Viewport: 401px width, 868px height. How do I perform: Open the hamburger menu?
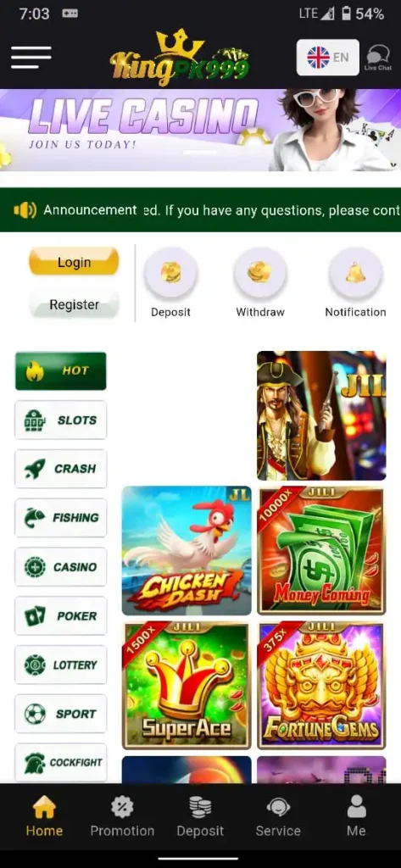pos(31,58)
